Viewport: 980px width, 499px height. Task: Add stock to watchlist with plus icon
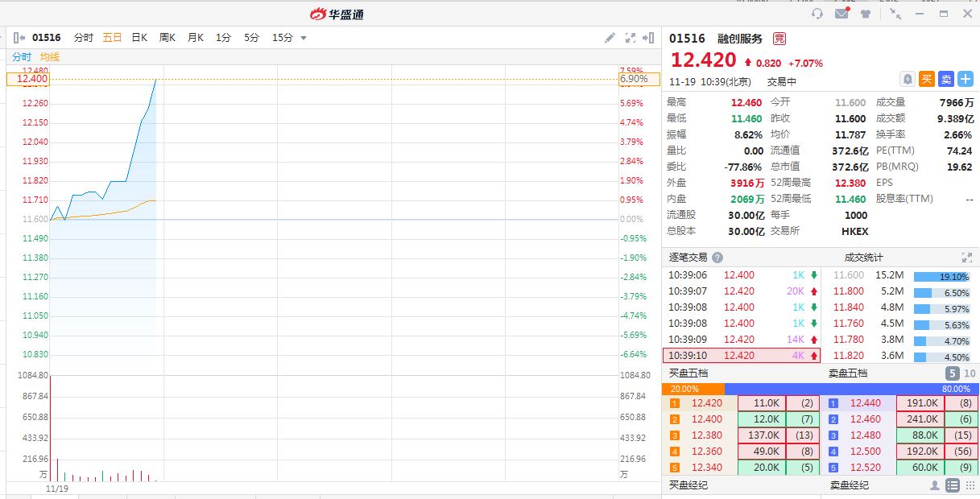pos(966,79)
